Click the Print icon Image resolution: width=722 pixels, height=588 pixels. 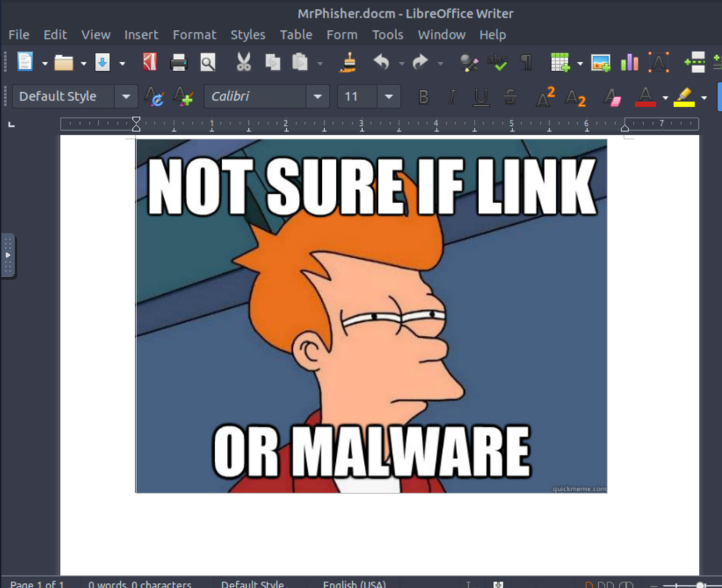tap(179, 63)
